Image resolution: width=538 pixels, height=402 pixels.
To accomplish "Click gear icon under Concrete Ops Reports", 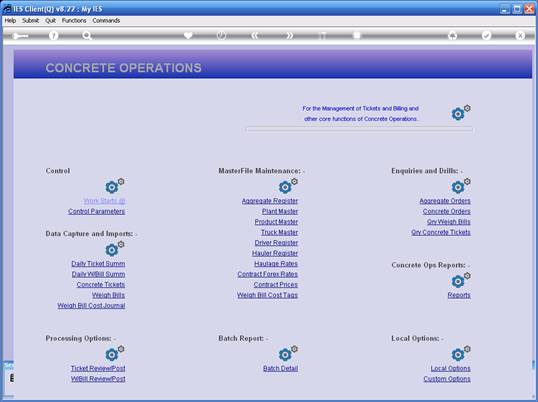I will 460,280.
